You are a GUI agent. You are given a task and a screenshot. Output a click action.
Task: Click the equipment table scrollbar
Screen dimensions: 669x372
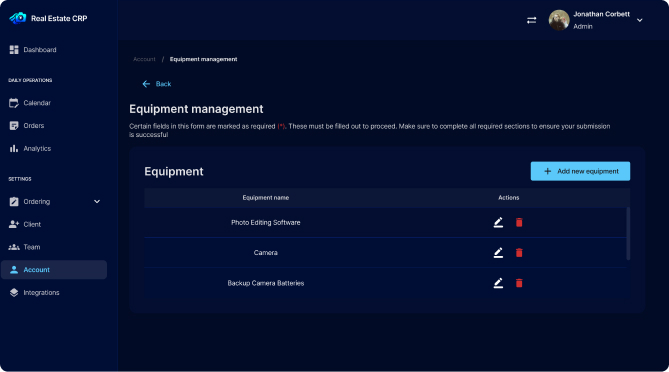click(x=628, y=233)
